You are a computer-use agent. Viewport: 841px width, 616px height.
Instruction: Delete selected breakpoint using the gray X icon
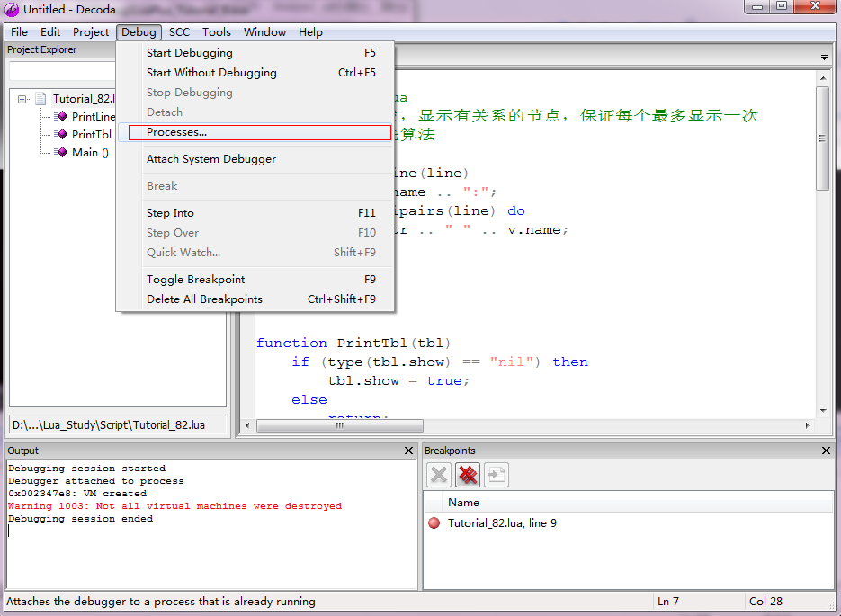pyautogui.click(x=439, y=475)
